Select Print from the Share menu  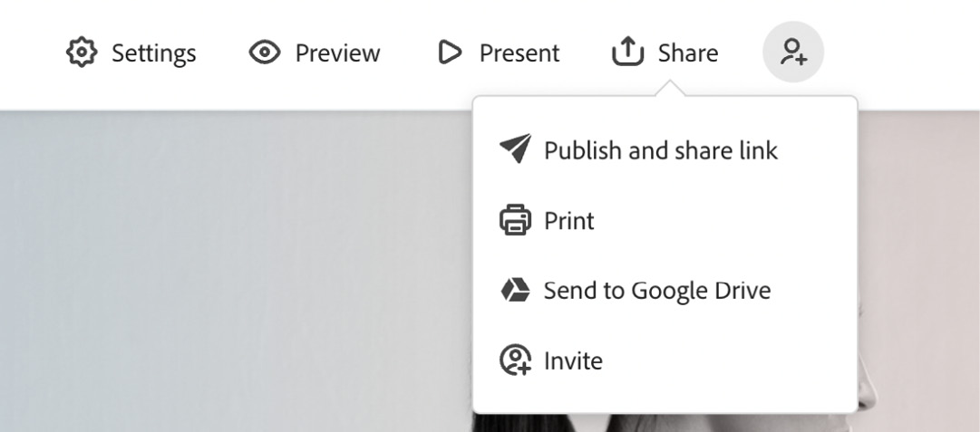click(x=568, y=220)
